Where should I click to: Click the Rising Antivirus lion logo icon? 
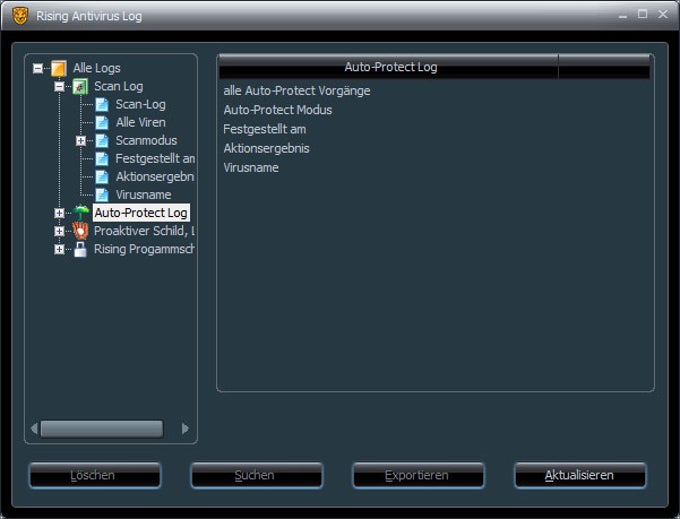[20, 16]
